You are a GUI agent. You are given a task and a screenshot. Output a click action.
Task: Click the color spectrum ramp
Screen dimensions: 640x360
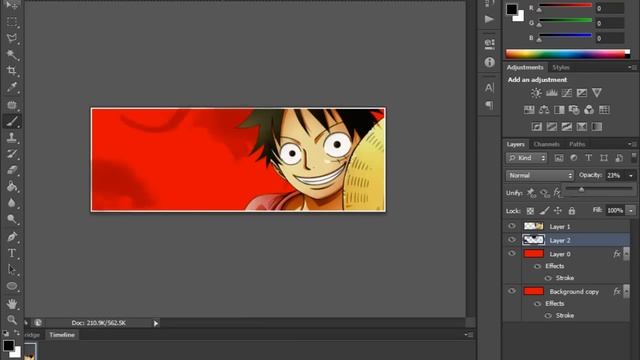567,54
